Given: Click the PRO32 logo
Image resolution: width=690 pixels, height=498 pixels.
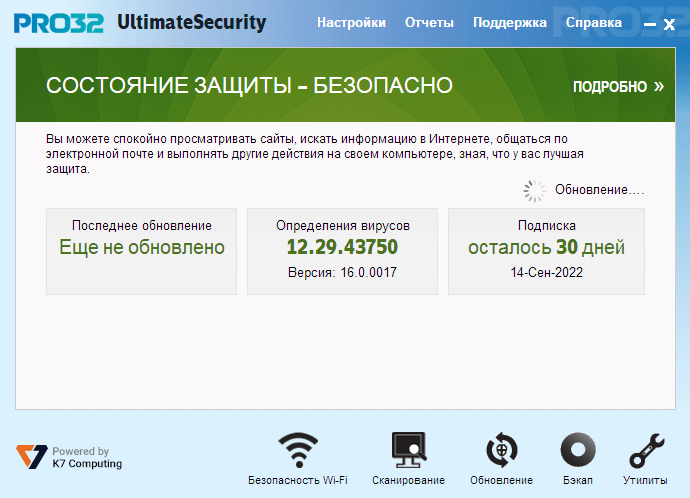Looking at the screenshot, I should [59, 23].
